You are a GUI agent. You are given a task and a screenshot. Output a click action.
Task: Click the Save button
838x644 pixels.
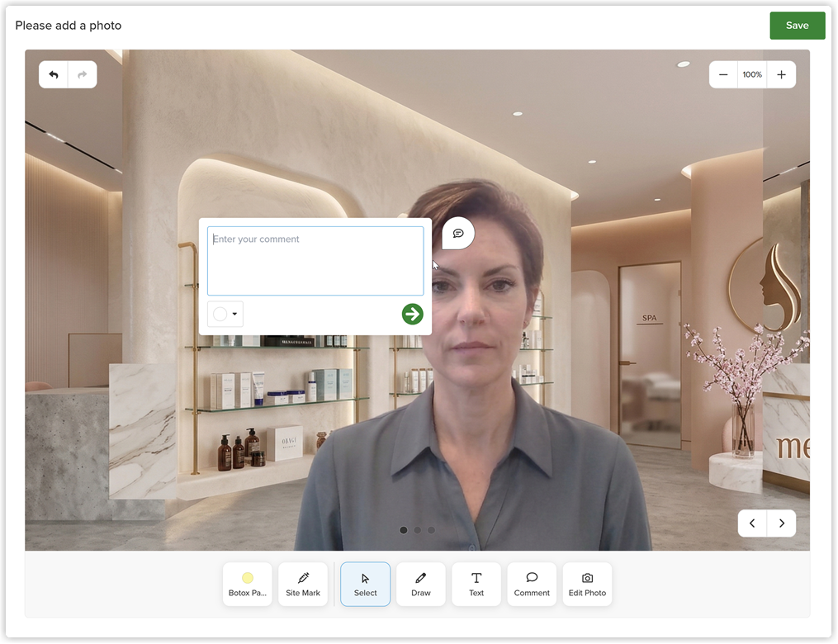(797, 26)
